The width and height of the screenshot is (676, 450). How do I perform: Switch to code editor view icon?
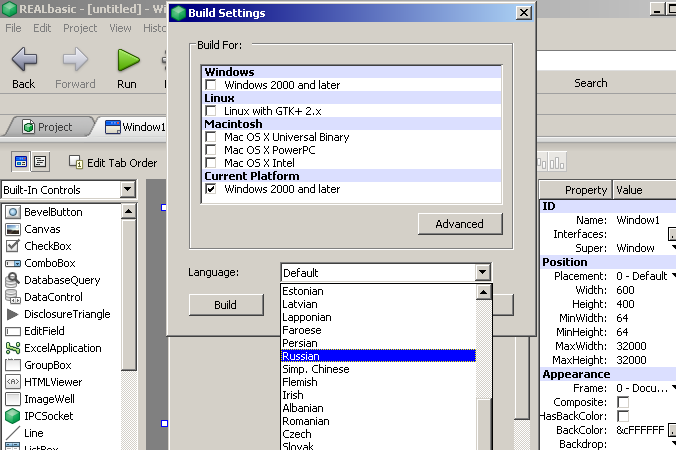(40, 162)
